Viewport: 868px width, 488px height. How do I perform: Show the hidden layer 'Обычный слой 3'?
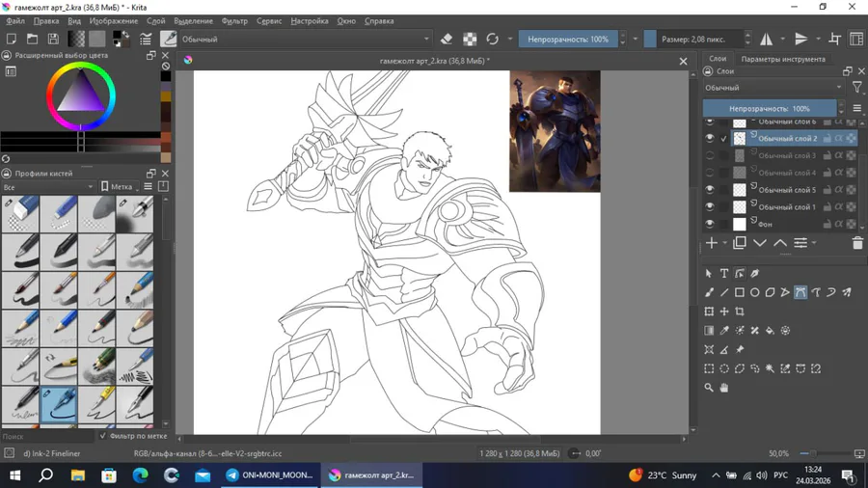coord(710,155)
